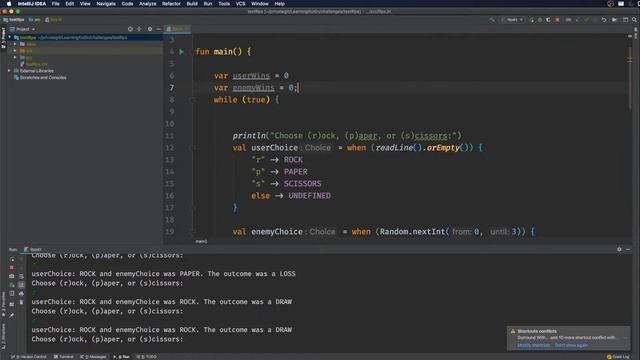Click the fold marker on line 12 userChoice
Image resolution: width=640 pixels, height=360 pixels.
(193, 148)
